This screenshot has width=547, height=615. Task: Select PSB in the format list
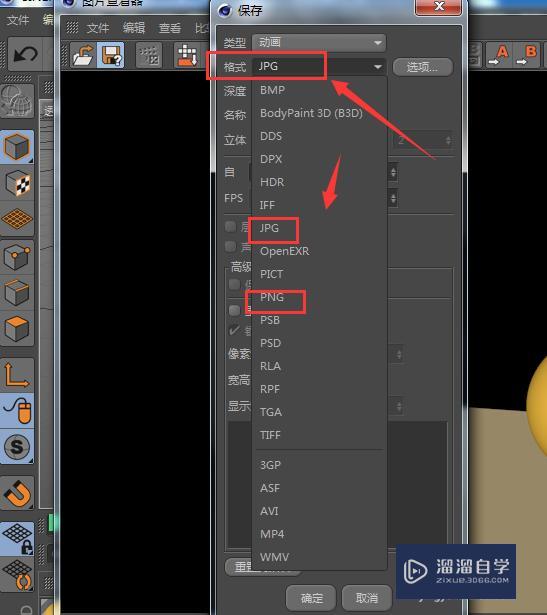(270, 320)
